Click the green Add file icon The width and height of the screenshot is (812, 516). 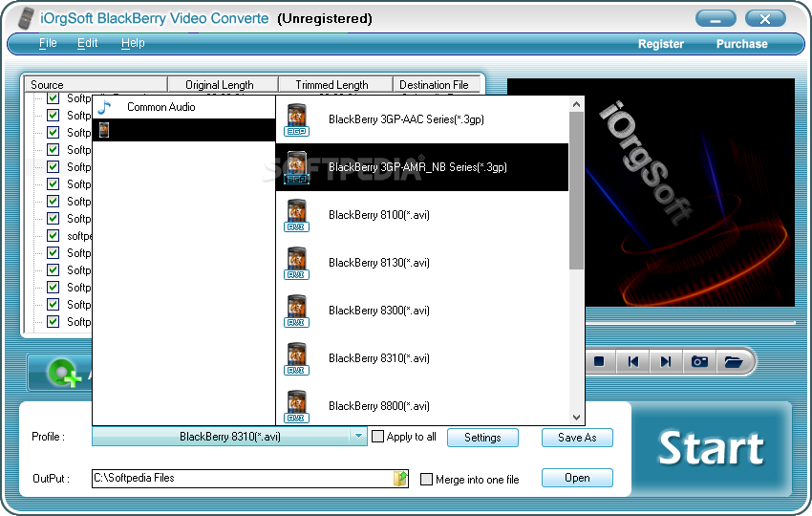64,373
